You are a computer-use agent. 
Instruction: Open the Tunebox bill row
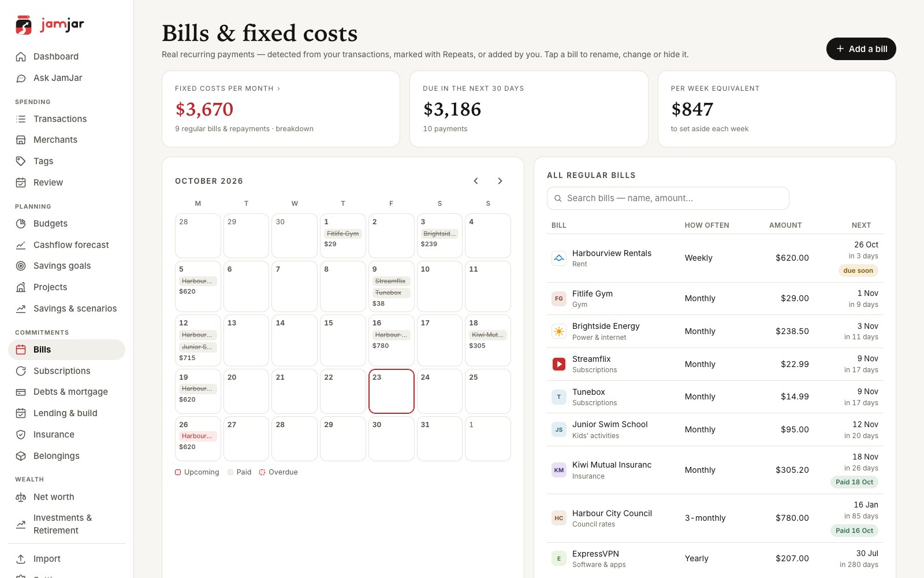click(715, 397)
